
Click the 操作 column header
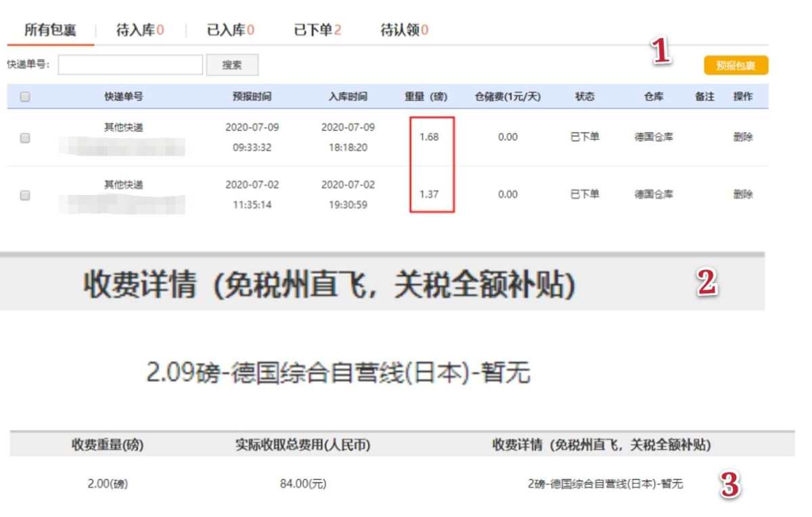[743, 97]
